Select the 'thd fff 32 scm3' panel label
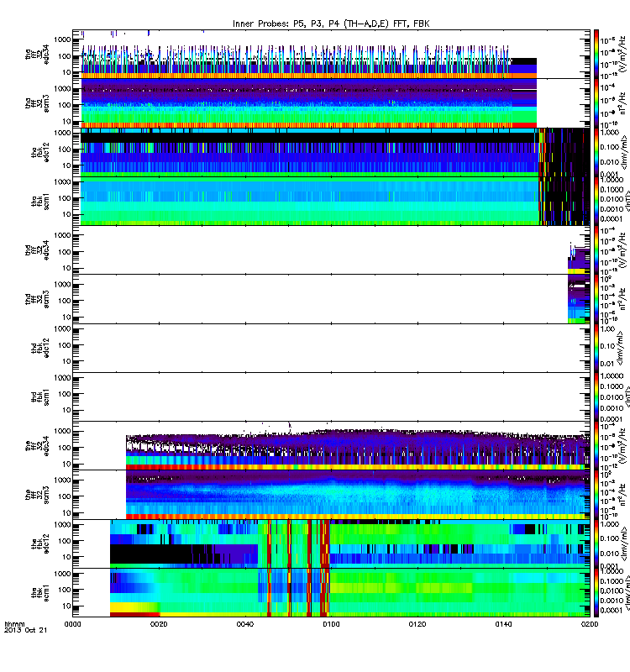The height and width of the screenshot is (672, 630). [x=37, y=299]
